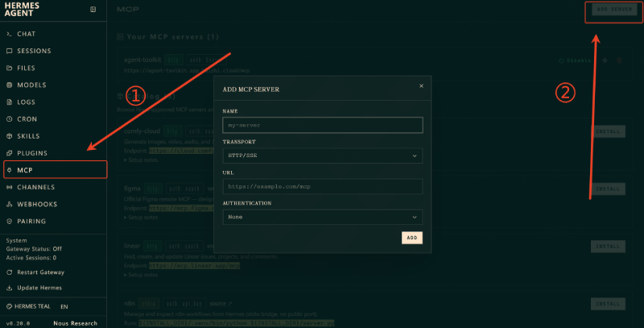Focus the Name input field
This screenshot has width=644, height=328.
[x=323, y=125]
